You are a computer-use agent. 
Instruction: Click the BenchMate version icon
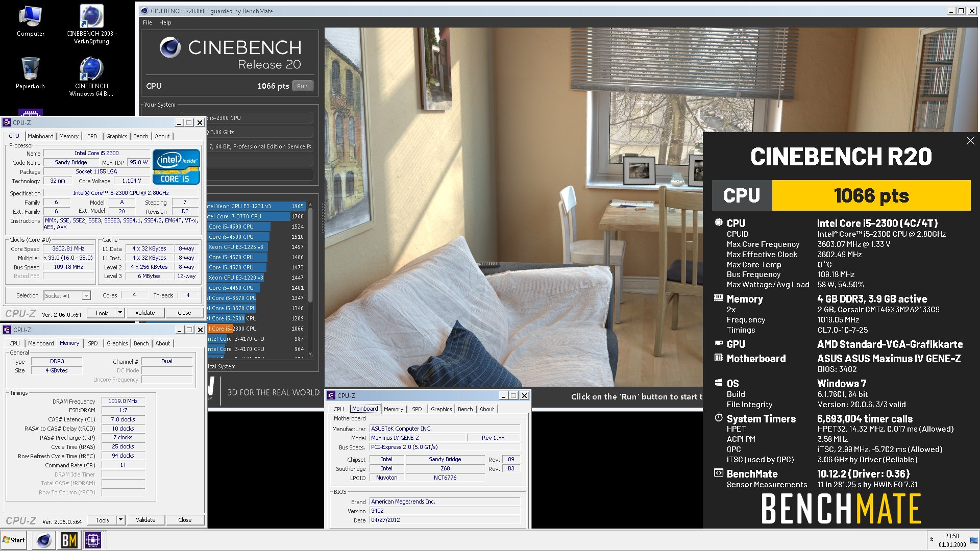point(718,473)
